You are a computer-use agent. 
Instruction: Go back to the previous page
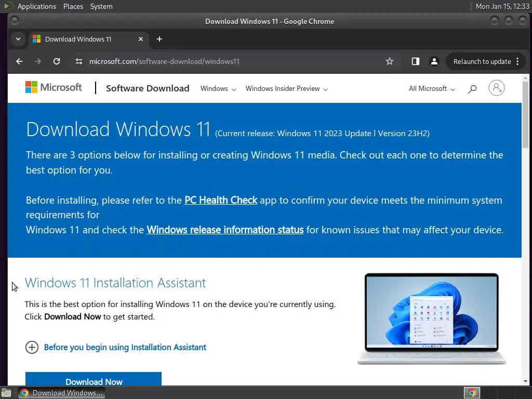pos(19,61)
